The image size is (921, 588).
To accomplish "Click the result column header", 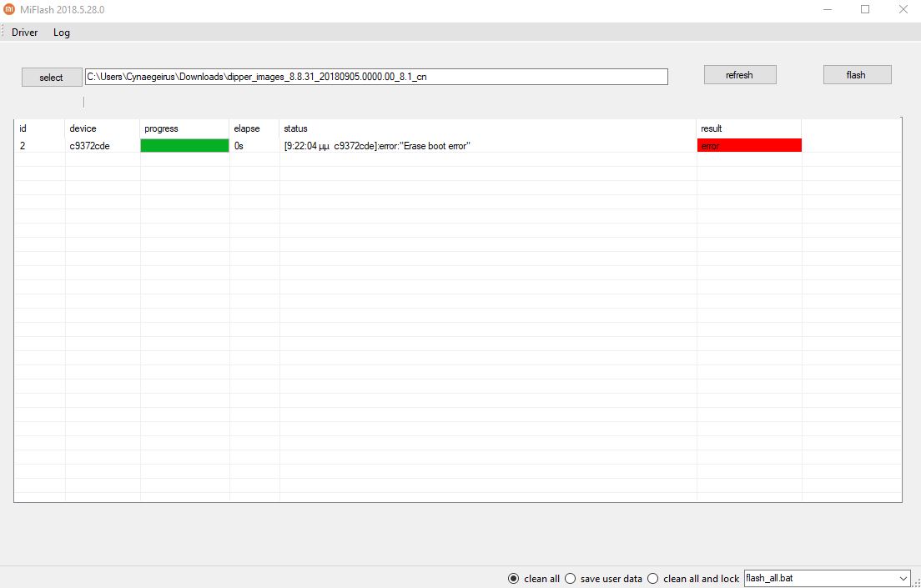I will [x=749, y=128].
